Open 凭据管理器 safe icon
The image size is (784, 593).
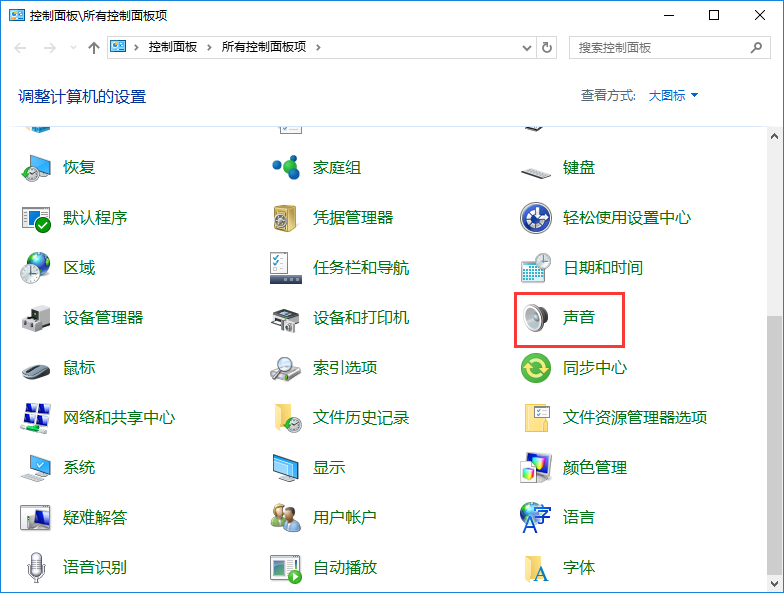[286, 218]
